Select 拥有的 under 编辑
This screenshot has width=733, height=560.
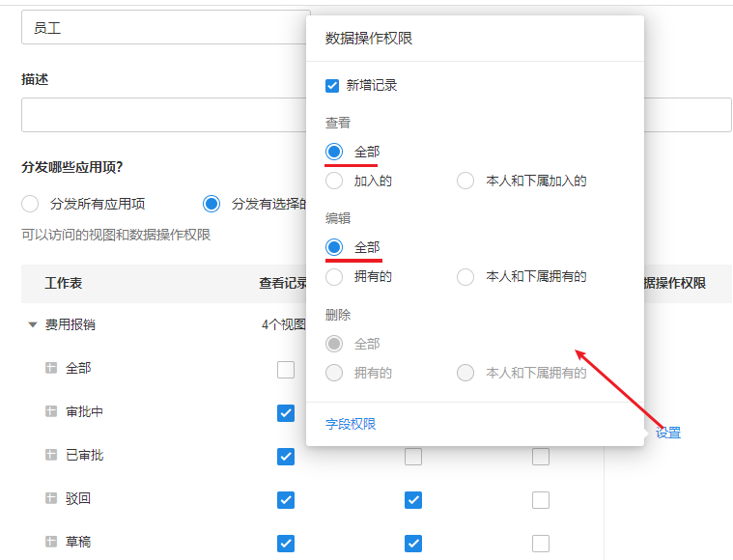click(x=334, y=277)
